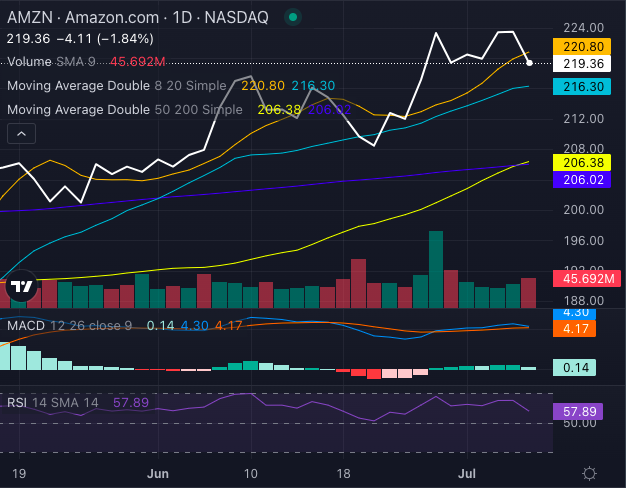
Task: Select AMZN Amazon.com symbol title
Action: (x=138, y=17)
